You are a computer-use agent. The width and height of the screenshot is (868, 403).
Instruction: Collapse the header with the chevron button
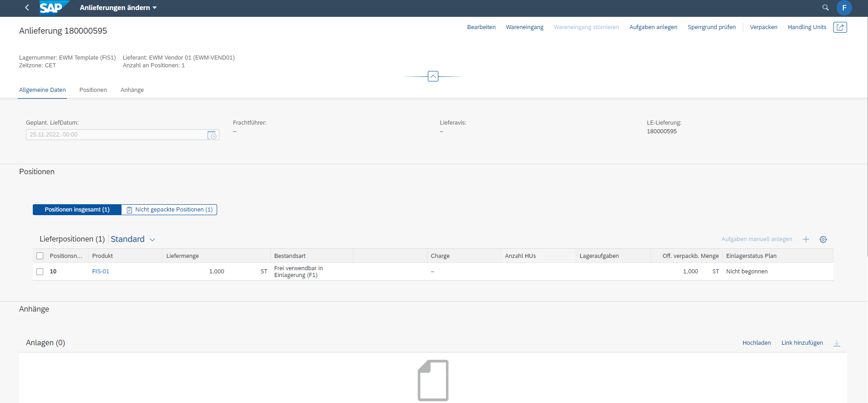point(433,76)
